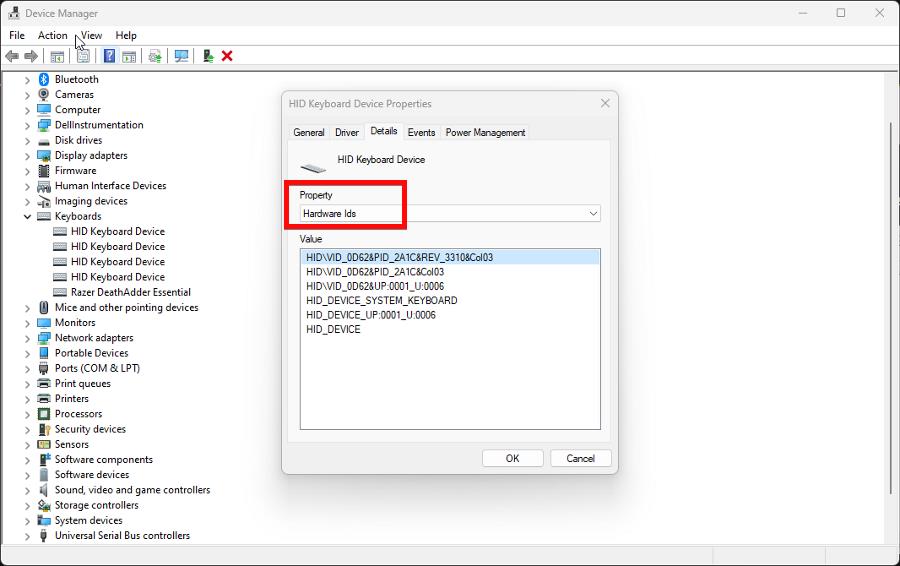Click the Network adapters category icon
The height and width of the screenshot is (566, 900).
pyautogui.click(x=44, y=338)
